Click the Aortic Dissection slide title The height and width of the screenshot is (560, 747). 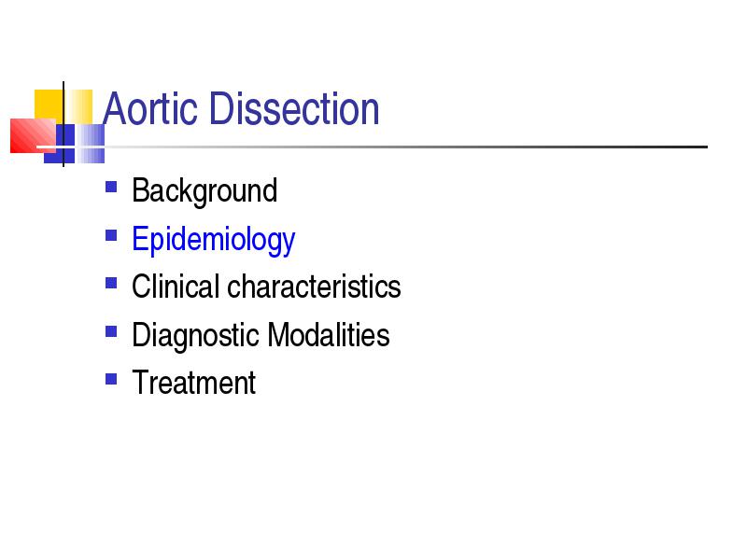pos(241,109)
